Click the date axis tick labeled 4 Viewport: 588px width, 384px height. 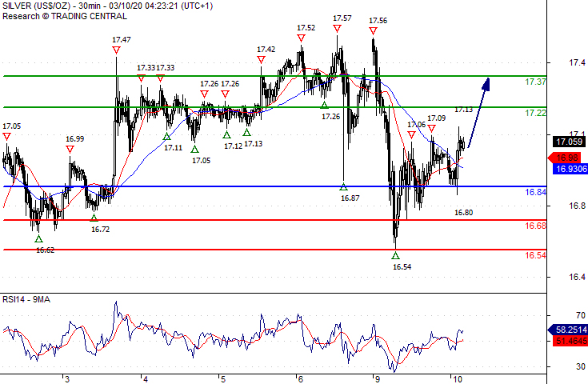tap(146, 379)
